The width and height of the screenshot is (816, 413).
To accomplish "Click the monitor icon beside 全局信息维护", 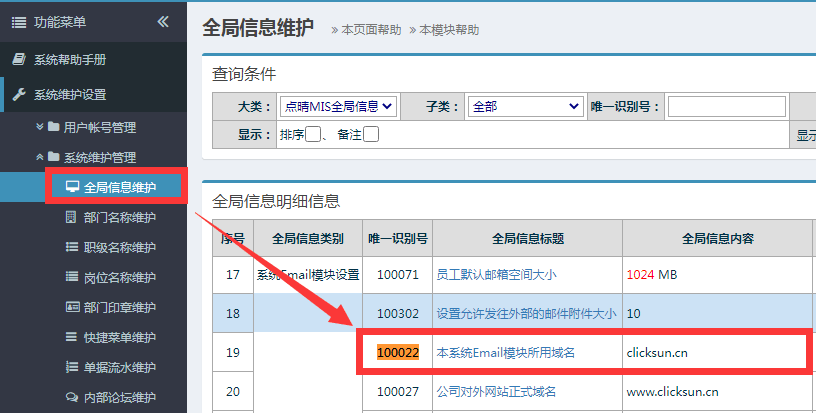I will coord(72,187).
